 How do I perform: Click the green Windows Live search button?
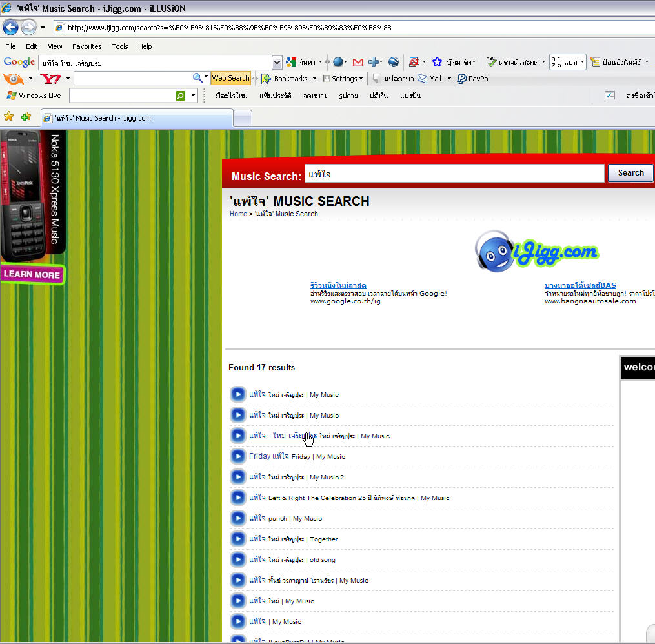180,96
